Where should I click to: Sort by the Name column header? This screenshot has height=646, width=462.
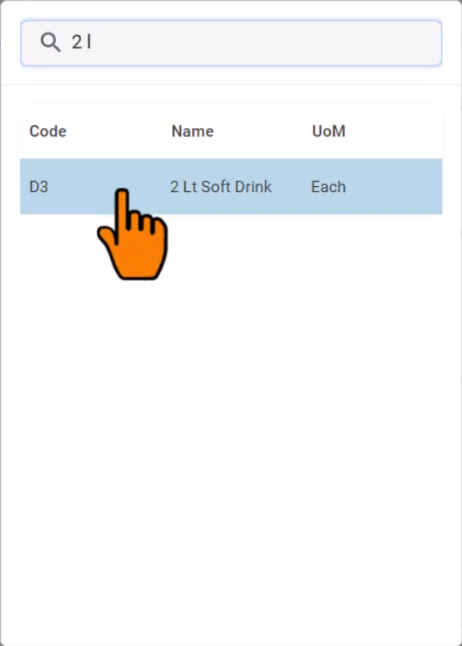(192, 131)
